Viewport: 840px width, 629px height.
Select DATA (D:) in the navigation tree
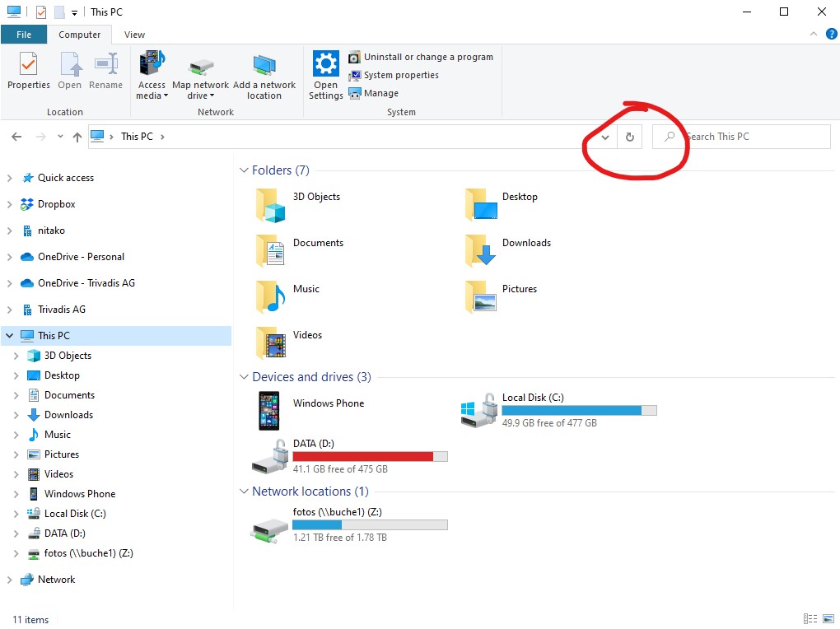pos(64,533)
